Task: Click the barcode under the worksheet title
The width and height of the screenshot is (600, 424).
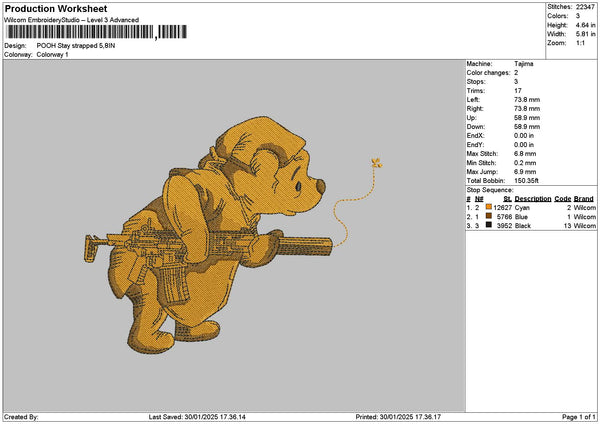Action: point(97,32)
